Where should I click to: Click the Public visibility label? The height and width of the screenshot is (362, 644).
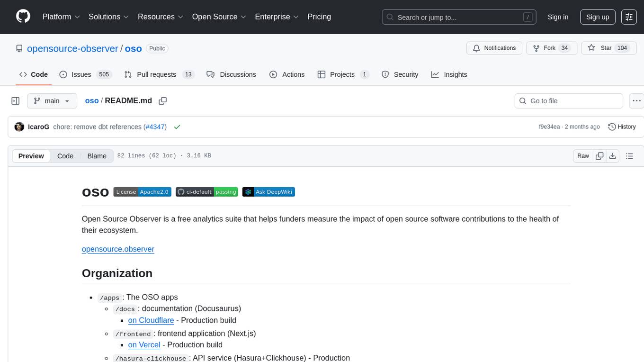click(157, 48)
